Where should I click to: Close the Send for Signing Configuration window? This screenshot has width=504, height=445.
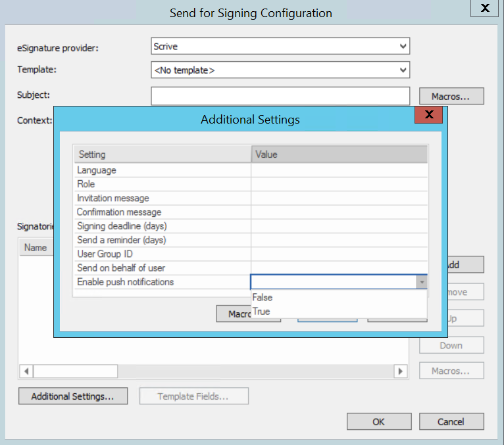(484, 8)
